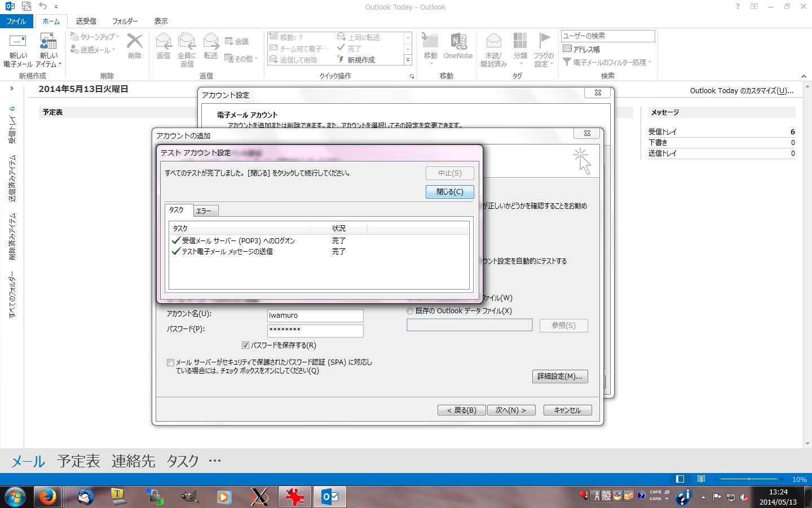
Task: Switch to the Folder (フォルダー) tab
Action: coord(125,21)
